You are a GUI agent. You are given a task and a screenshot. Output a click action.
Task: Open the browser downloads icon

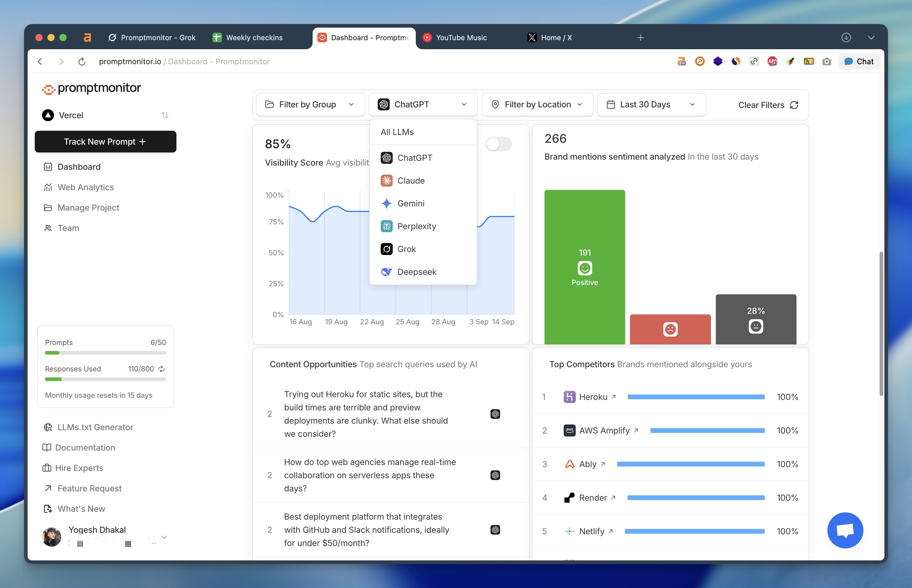point(846,37)
